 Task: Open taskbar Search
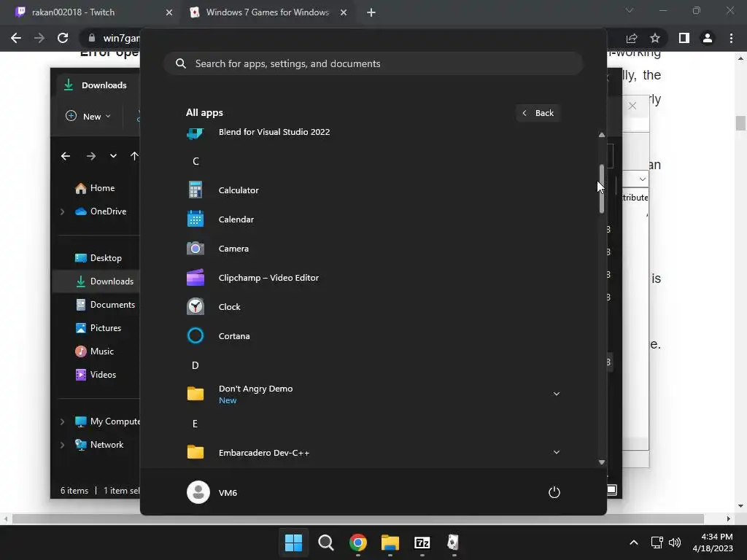point(326,542)
